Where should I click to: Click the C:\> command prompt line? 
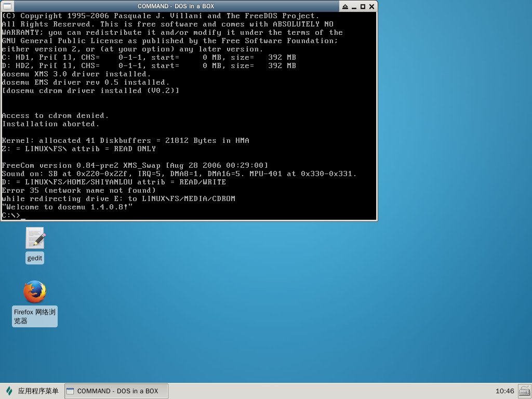tap(11, 215)
